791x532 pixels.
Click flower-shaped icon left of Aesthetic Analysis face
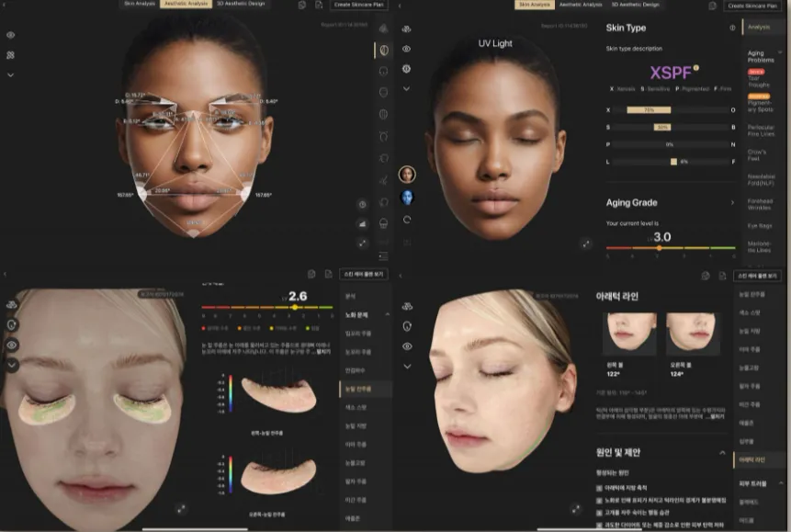tap(11, 55)
